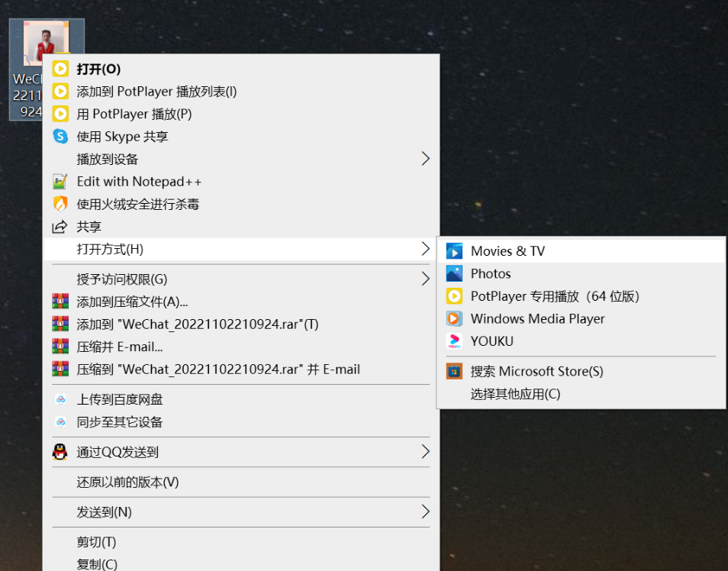This screenshot has height=571, width=728.
Task: Click the Skype icon in the context menu
Action: 60,136
